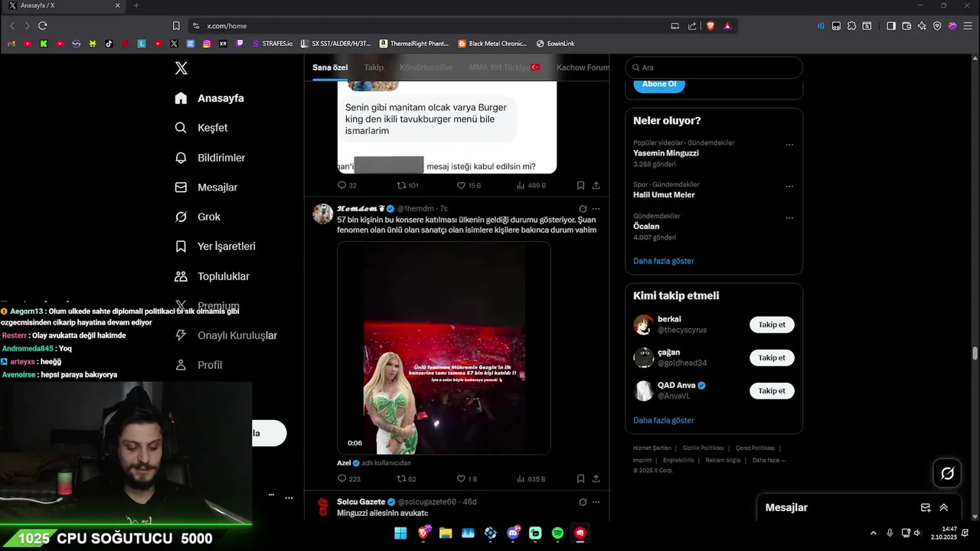Open the browser hamburger menu
The image size is (980, 551).
click(968, 25)
